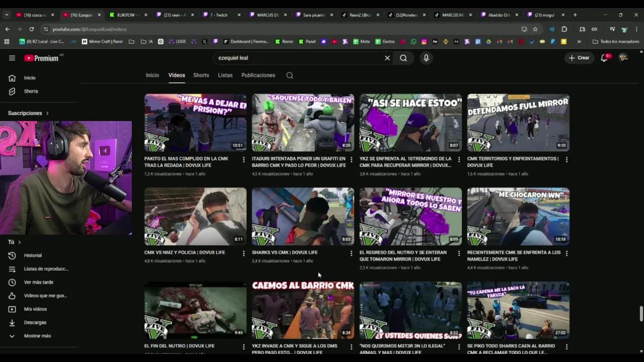Open TU CADENA ME LA SACO thumbnail
This screenshot has width=644, height=362.
pyautogui.click(x=518, y=310)
